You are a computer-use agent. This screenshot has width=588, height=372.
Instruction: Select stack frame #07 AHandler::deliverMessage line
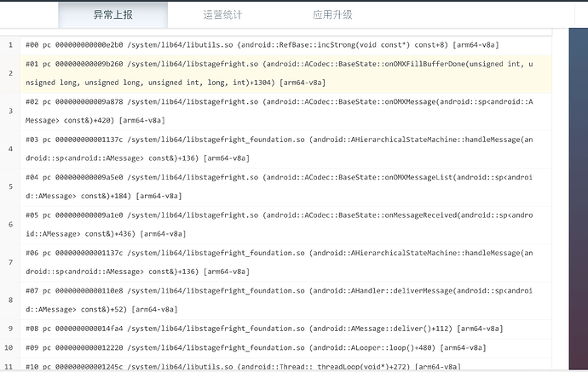(285, 300)
